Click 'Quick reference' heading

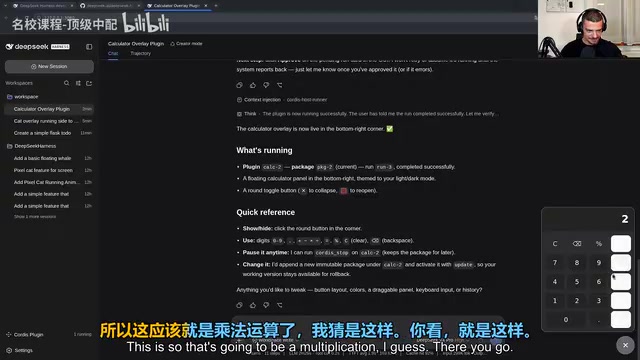(x=265, y=212)
